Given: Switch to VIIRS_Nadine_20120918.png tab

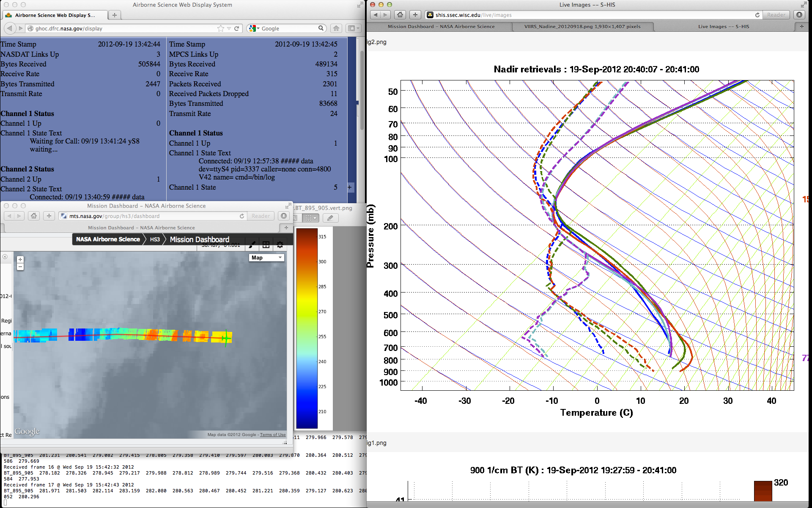Looking at the screenshot, I should (582, 26).
